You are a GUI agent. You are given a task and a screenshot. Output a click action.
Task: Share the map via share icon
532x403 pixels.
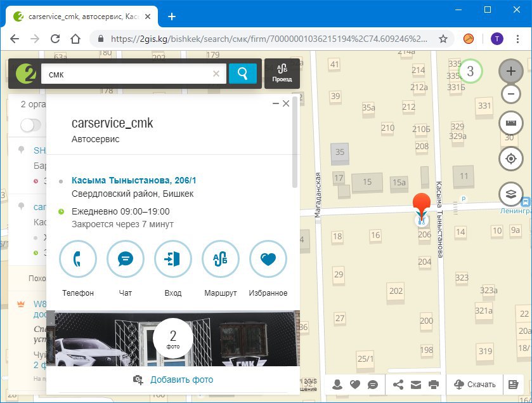pyautogui.click(x=398, y=385)
